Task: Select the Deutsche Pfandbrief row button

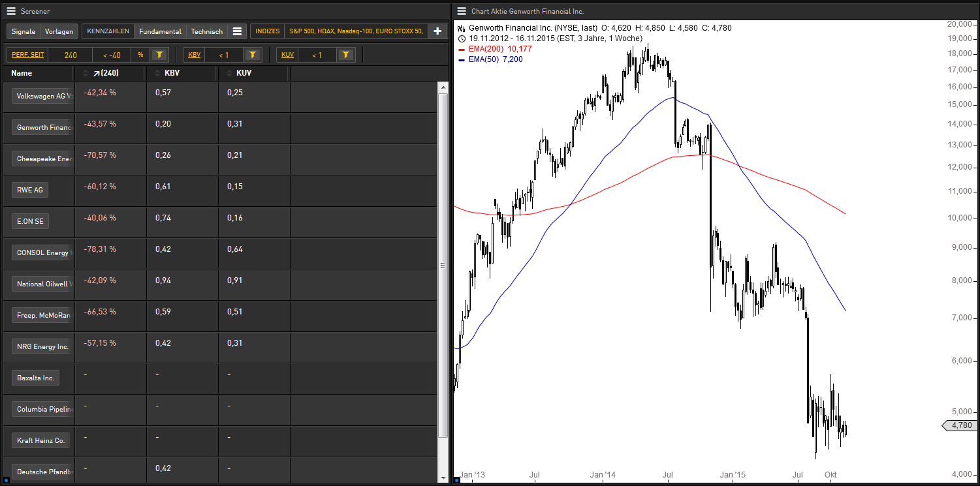Action: coord(43,472)
